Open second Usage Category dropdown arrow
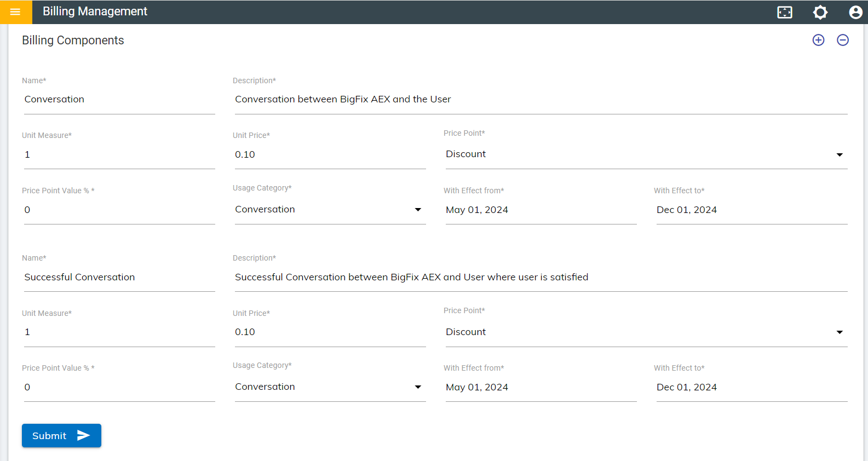868x461 pixels. click(x=418, y=387)
